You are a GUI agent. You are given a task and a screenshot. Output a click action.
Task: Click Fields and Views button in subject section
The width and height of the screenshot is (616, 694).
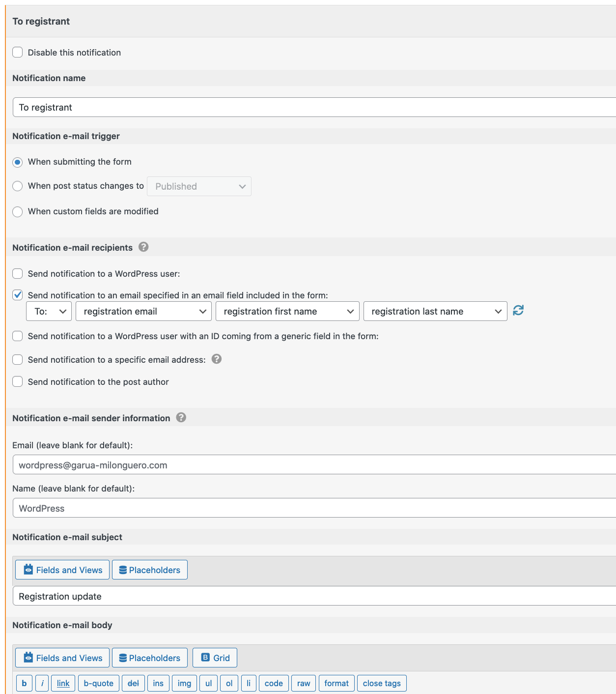62,570
